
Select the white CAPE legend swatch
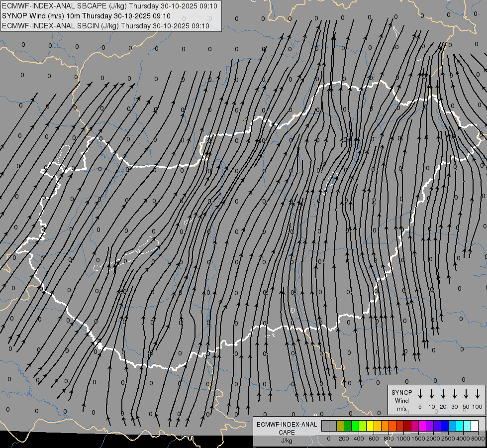[x=475, y=426]
